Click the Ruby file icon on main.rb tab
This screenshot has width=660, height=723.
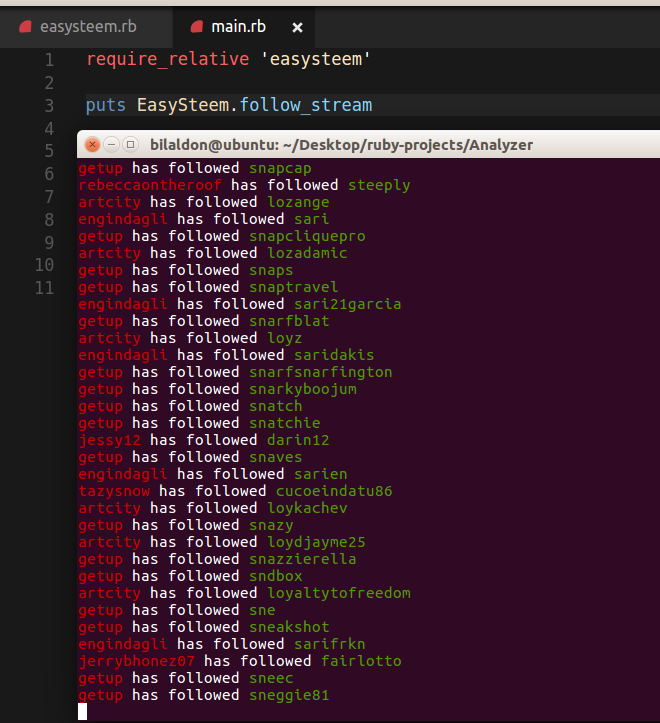click(197, 27)
